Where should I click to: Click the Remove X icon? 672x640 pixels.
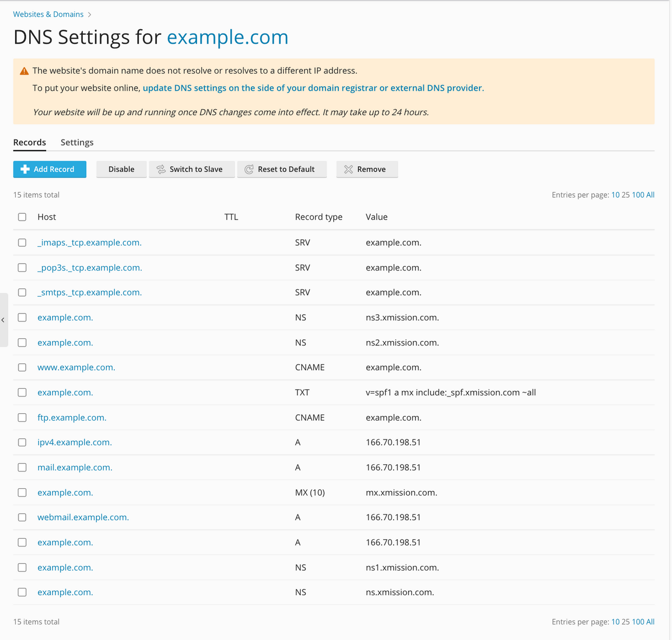[348, 169]
